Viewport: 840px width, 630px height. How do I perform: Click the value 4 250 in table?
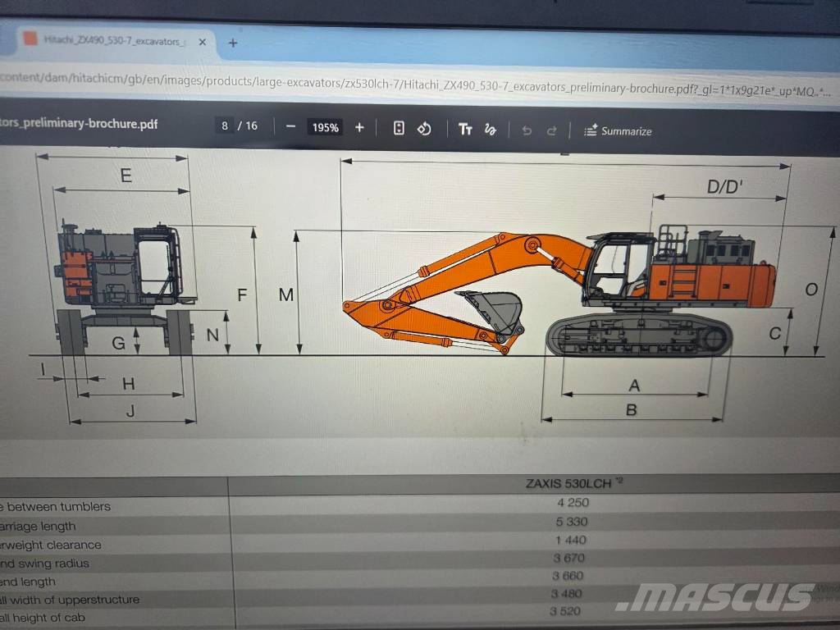573,503
